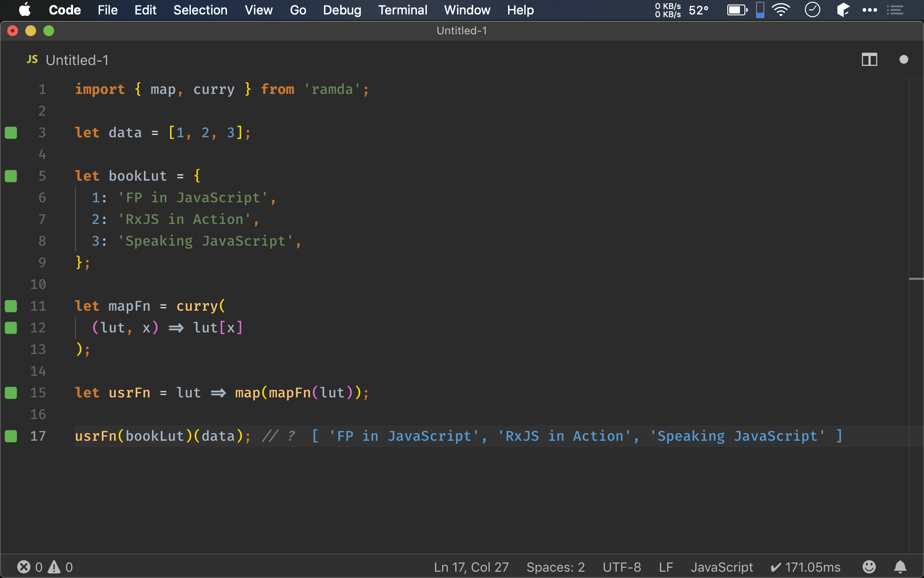This screenshot has width=924, height=578.
Task: Open the Help menu
Action: (520, 10)
